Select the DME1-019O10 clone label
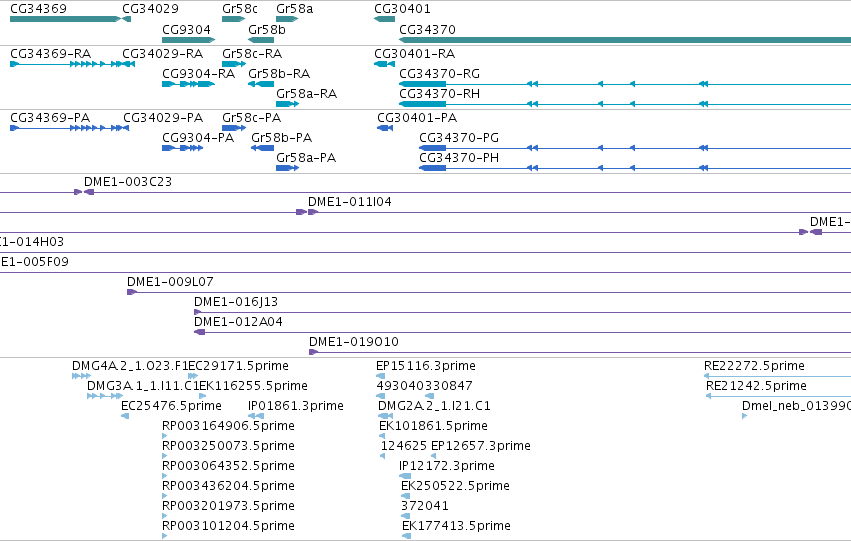 click(353, 342)
